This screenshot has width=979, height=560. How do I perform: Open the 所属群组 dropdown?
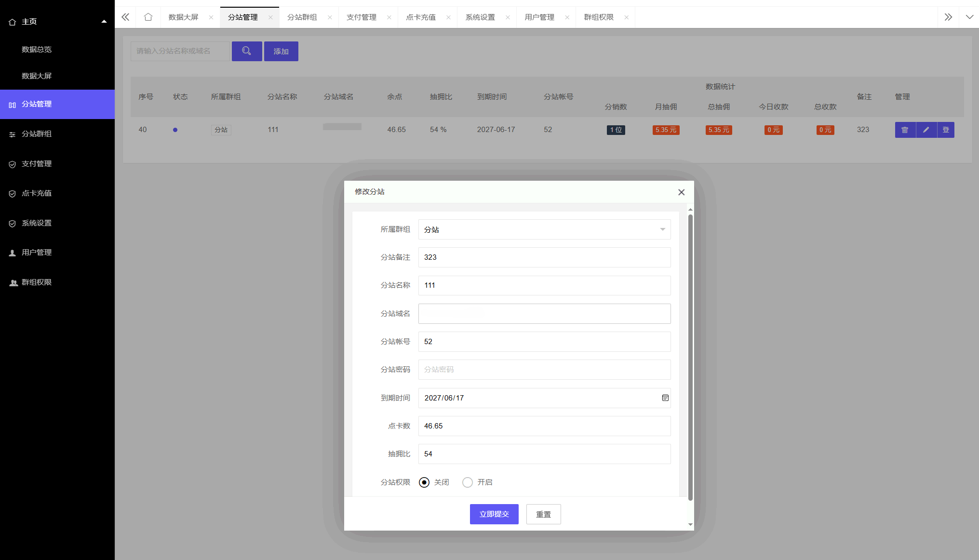544,230
